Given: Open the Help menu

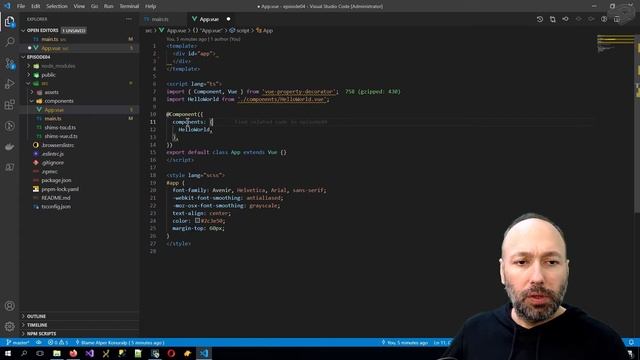Looking at the screenshot, I should click(151, 6).
